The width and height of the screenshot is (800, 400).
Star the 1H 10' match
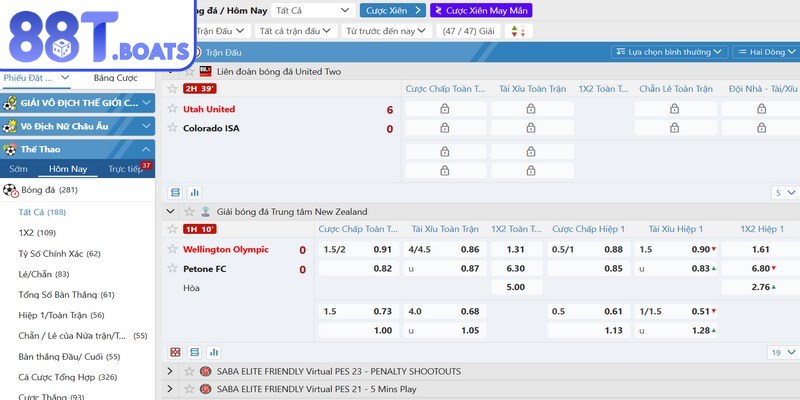point(172,229)
